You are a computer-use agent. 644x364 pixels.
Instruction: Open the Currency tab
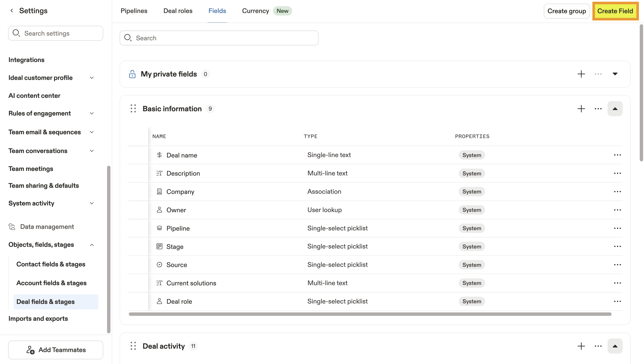point(255,11)
